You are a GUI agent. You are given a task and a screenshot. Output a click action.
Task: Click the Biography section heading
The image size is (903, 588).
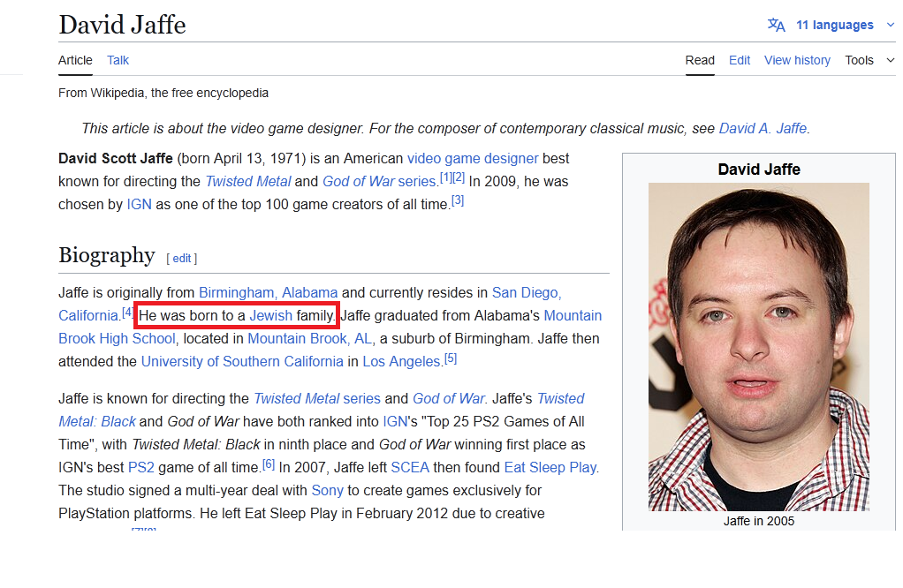coord(107,255)
